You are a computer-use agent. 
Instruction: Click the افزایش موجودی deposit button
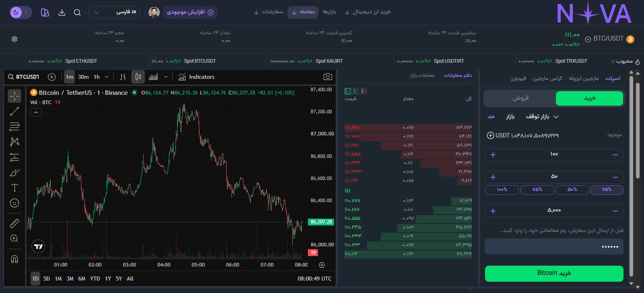[190, 12]
